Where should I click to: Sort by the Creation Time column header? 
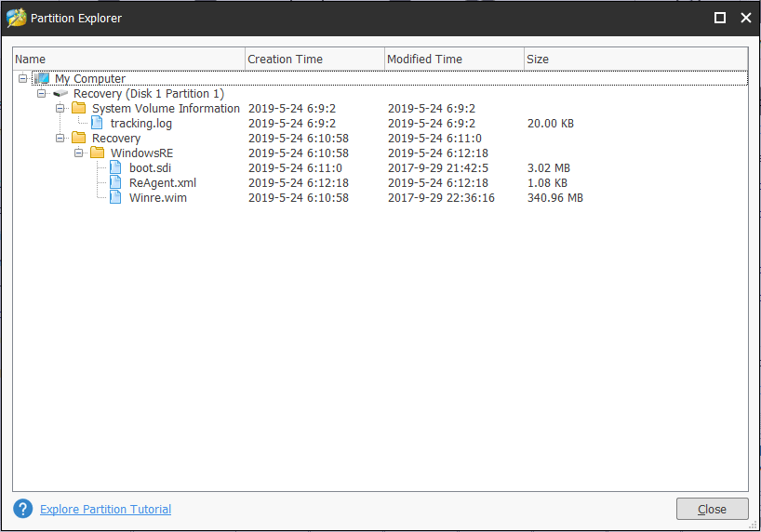[x=315, y=59]
